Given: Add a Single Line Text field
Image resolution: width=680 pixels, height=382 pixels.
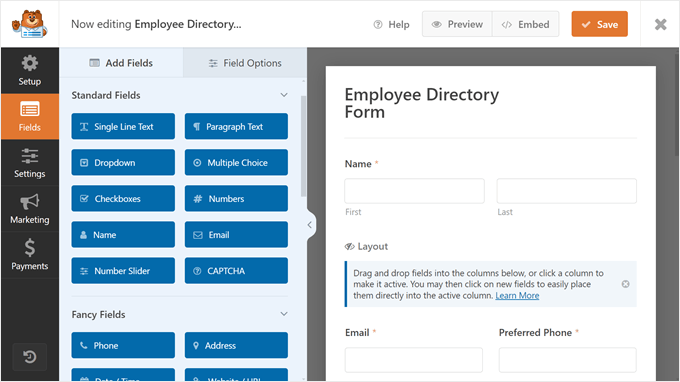Looking at the screenshot, I should 123,126.
